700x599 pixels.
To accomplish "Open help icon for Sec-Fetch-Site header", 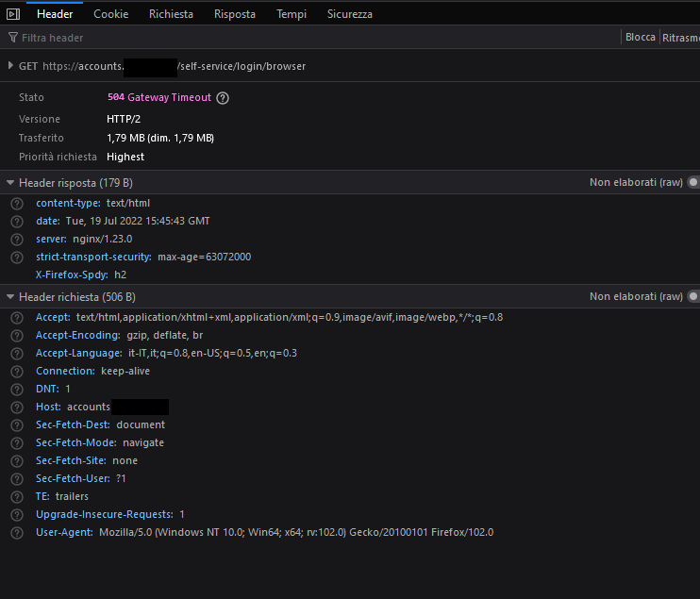I will pos(17,460).
